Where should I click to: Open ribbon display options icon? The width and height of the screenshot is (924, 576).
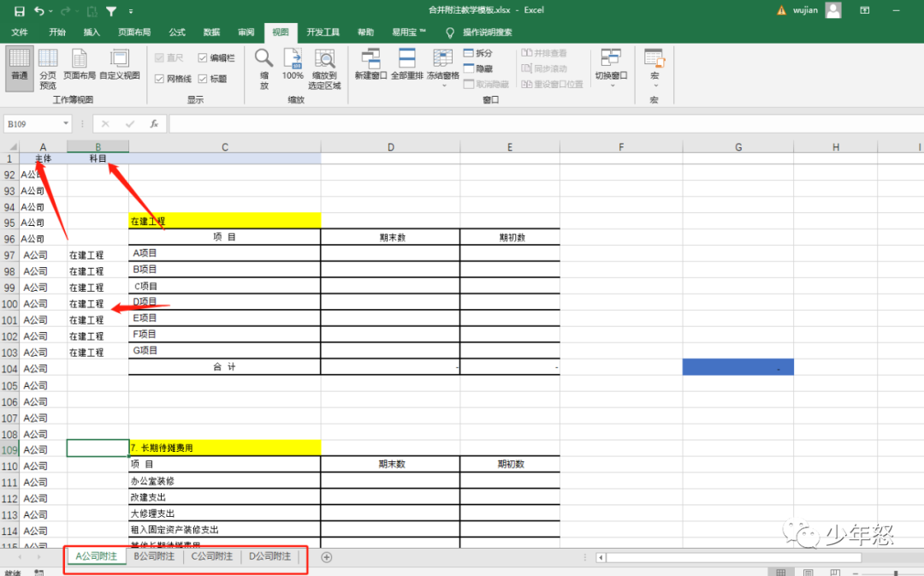(x=864, y=10)
